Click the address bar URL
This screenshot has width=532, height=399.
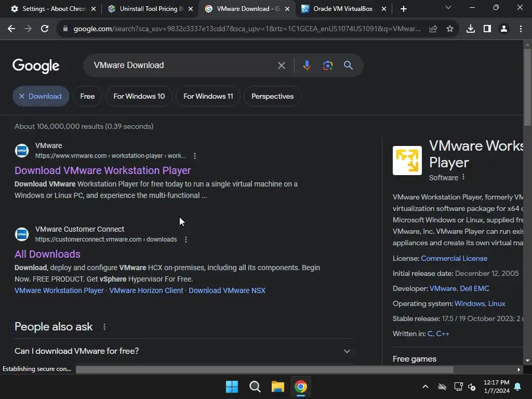coord(247,29)
